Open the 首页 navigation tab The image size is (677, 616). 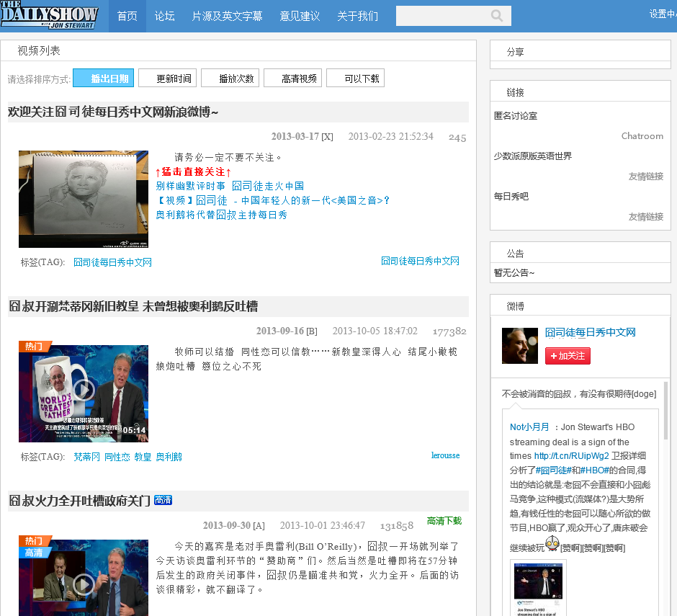127,16
